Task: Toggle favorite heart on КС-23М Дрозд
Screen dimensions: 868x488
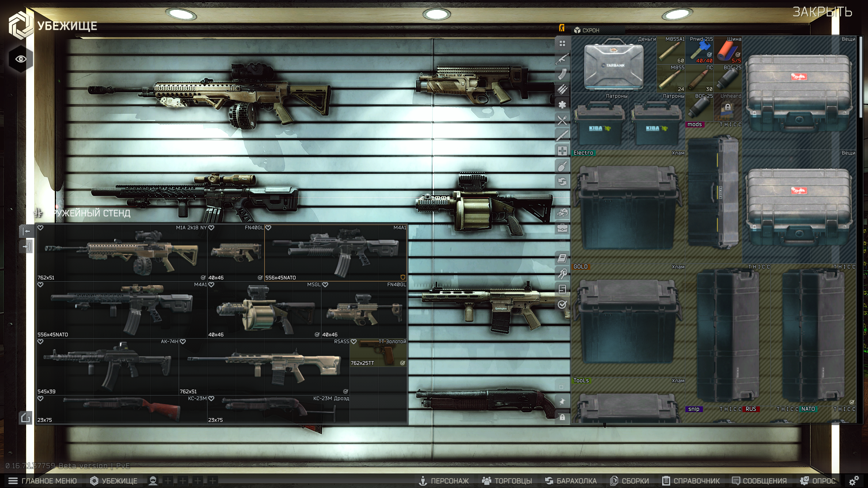Action: coord(211,399)
